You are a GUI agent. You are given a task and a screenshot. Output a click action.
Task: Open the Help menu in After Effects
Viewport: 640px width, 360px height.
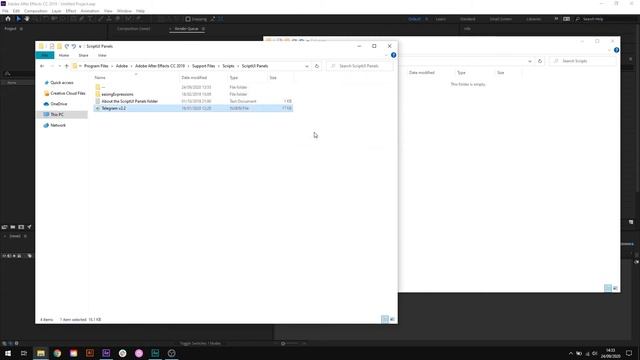coord(140,11)
